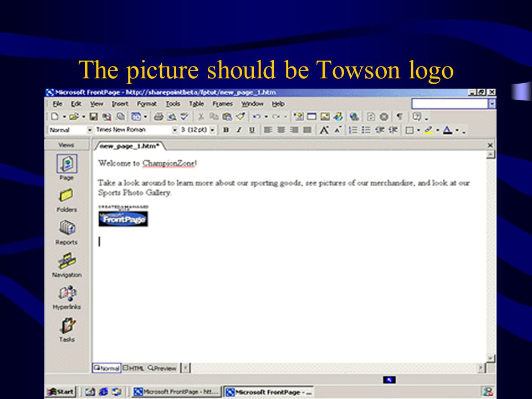The image size is (532, 399).
Task: Switch to the Preview tab
Action: [x=162, y=368]
